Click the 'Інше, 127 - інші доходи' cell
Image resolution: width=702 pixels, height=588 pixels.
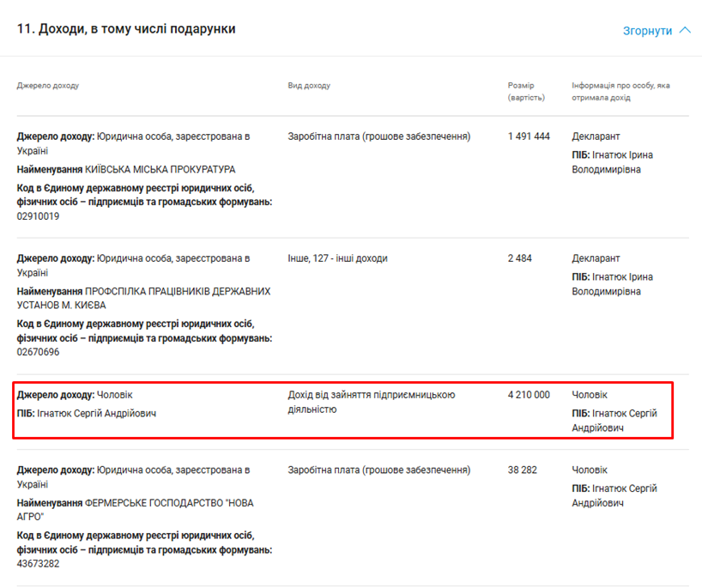tap(337, 258)
